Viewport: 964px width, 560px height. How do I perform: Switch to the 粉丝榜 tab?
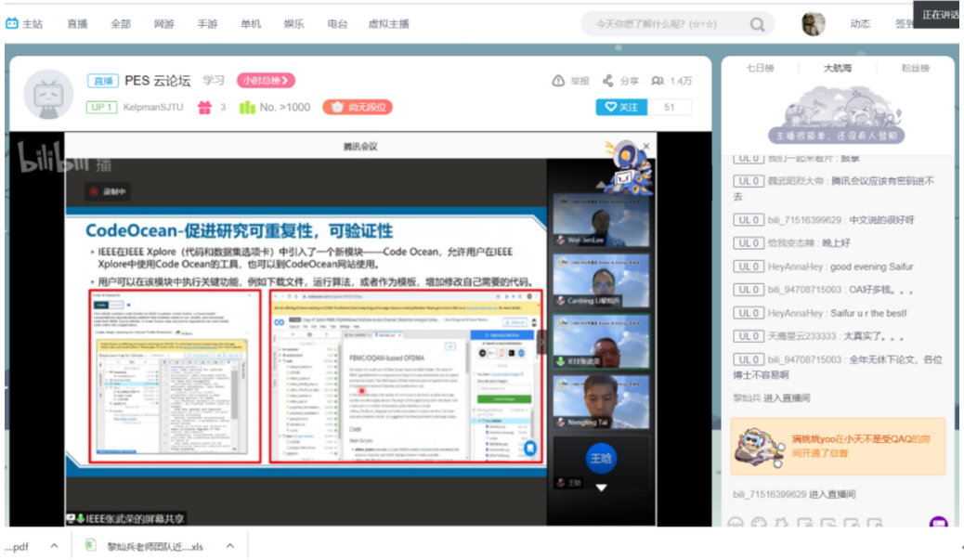click(916, 68)
